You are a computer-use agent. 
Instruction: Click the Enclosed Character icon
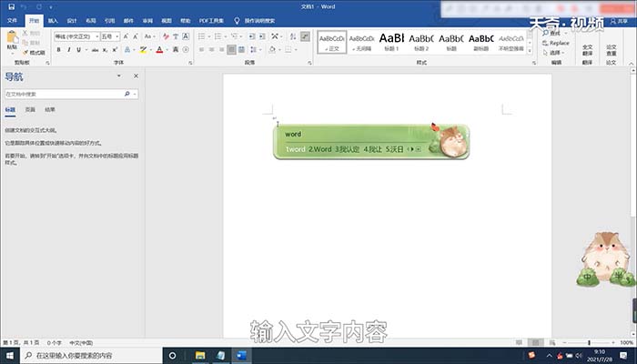point(186,49)
